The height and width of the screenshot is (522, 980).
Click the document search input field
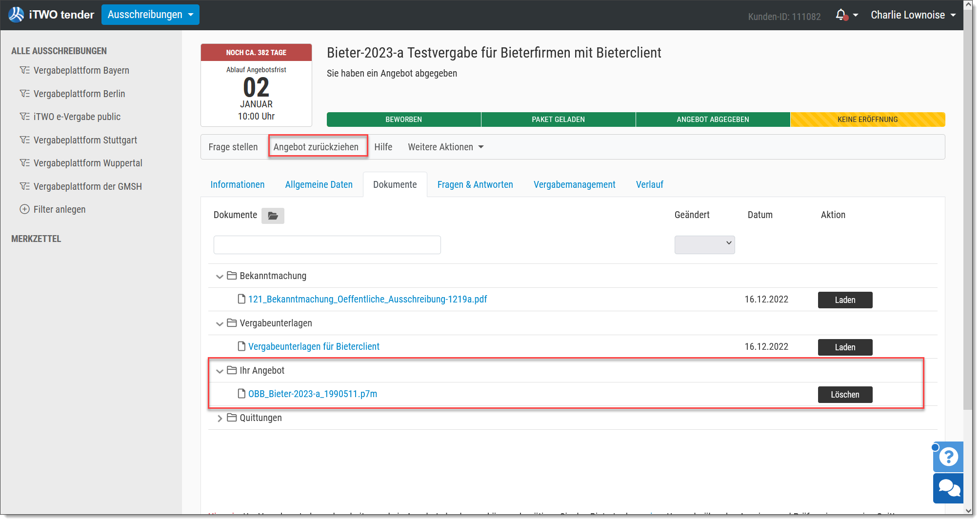(x=327, y=245)
